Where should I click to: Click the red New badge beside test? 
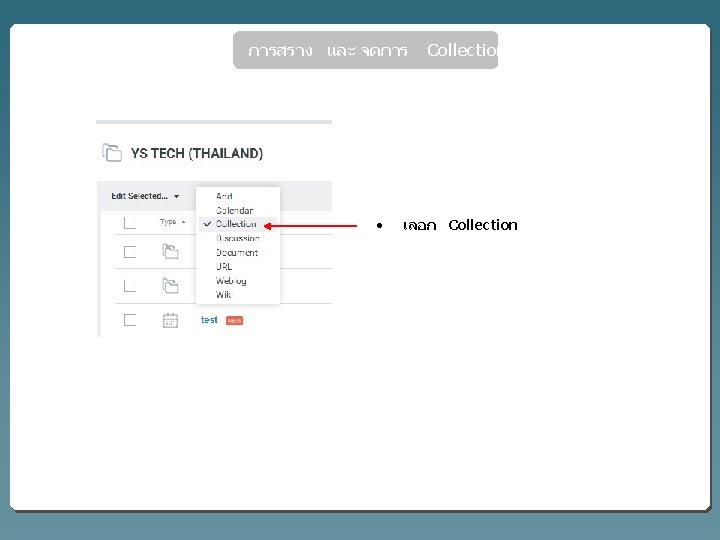pos(235,321)
